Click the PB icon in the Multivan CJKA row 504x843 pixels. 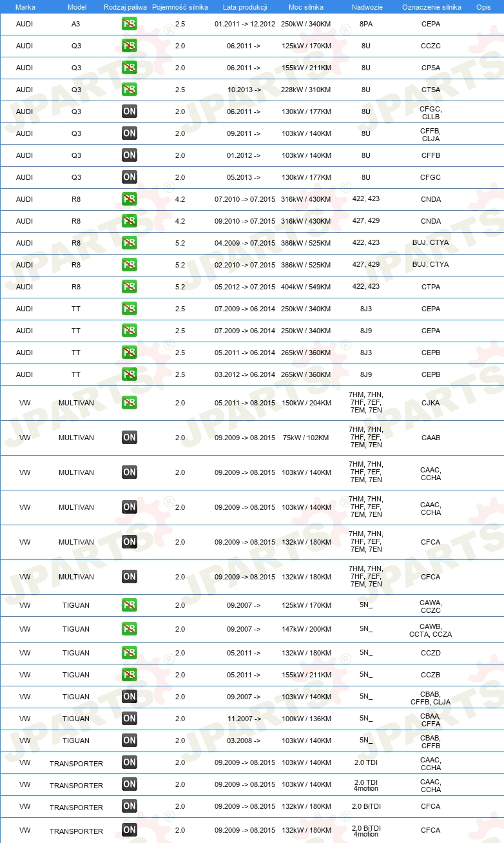coord(130,403)
